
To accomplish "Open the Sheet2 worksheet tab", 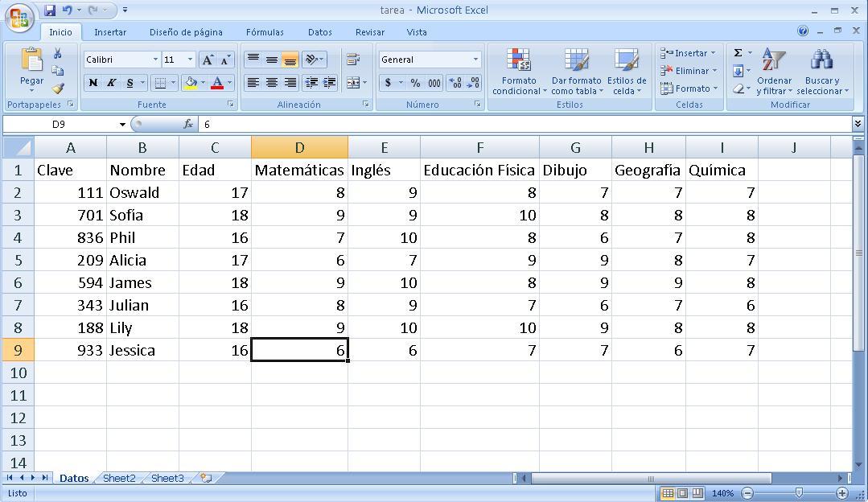I will [x=119, y=478].
